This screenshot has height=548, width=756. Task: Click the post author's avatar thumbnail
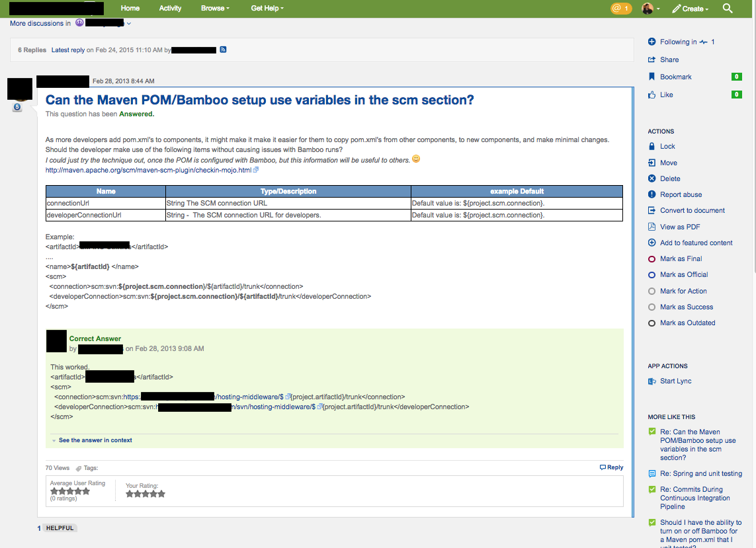point(20,88)
